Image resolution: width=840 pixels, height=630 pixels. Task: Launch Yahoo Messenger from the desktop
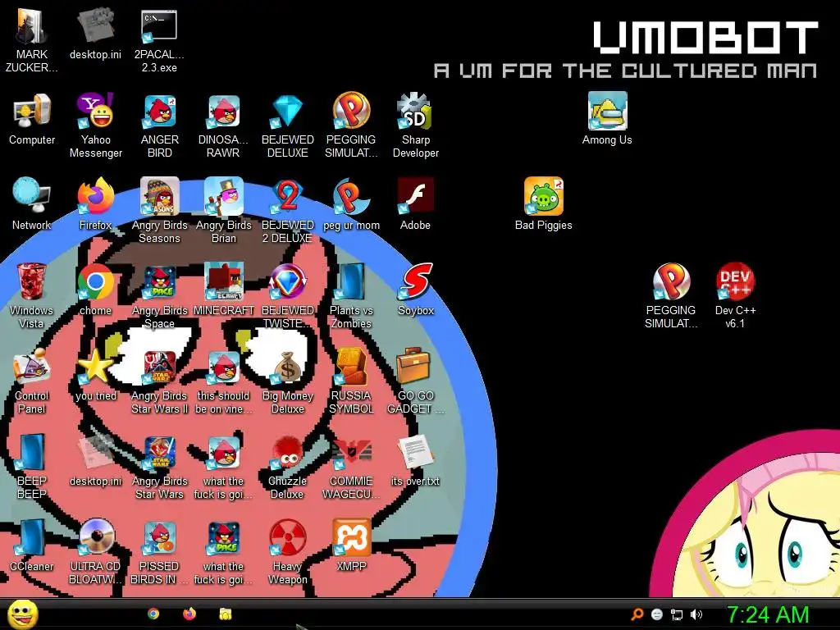(x=95, y=112)
